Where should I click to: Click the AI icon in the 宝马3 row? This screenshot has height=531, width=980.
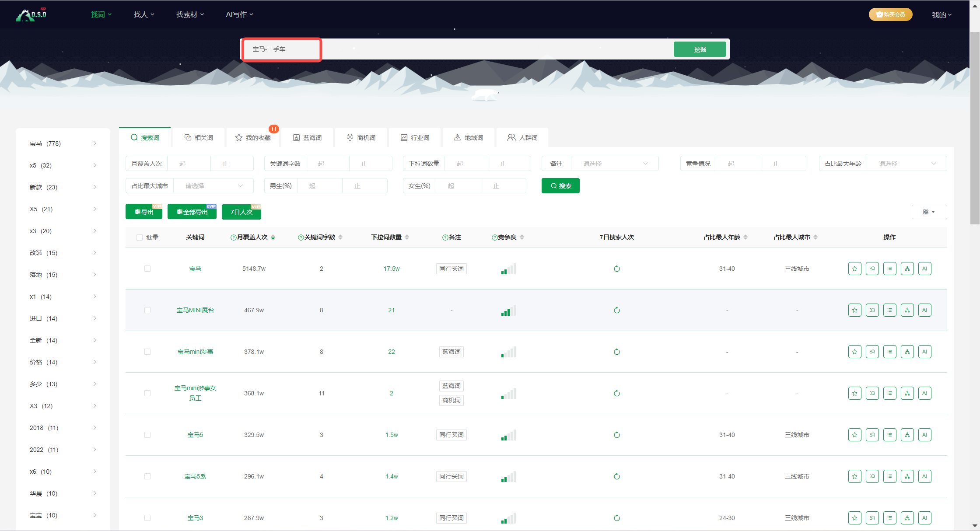click(x=924, y=518)
